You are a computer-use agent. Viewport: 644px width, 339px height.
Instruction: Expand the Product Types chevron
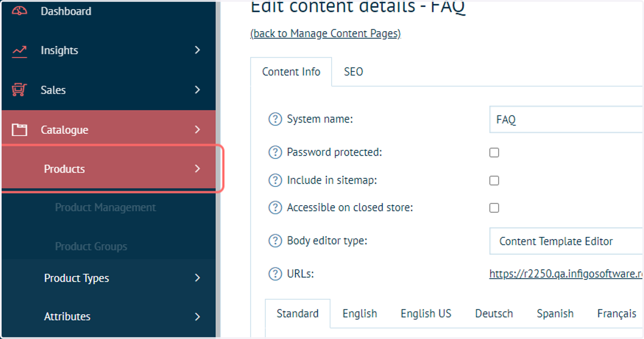pyautogui.click(x=197, y=278)
